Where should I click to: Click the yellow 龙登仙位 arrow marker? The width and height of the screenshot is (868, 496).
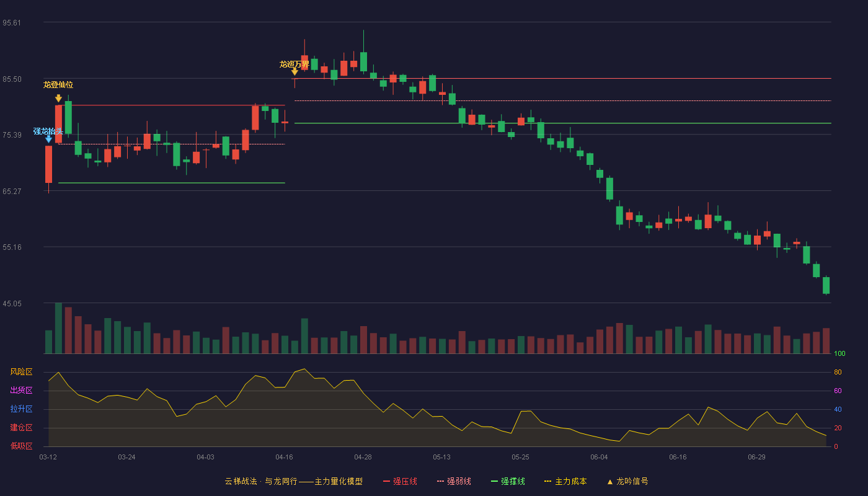click(58, 98)
